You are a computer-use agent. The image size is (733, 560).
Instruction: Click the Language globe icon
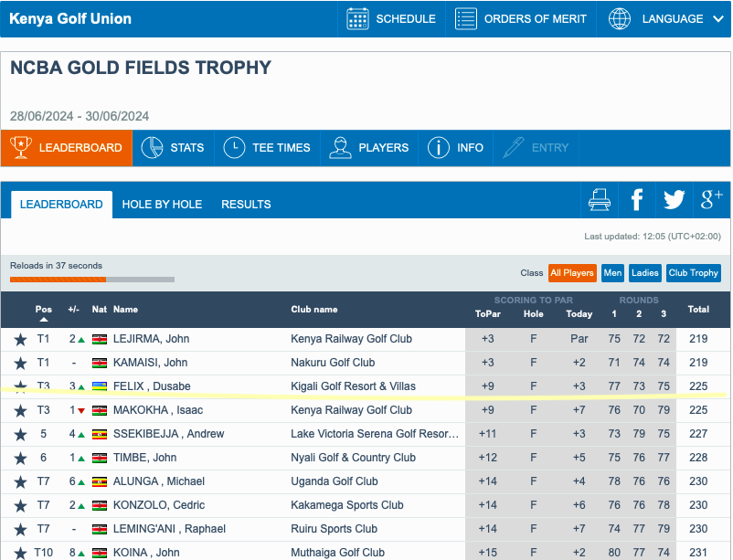click(619, 18)
